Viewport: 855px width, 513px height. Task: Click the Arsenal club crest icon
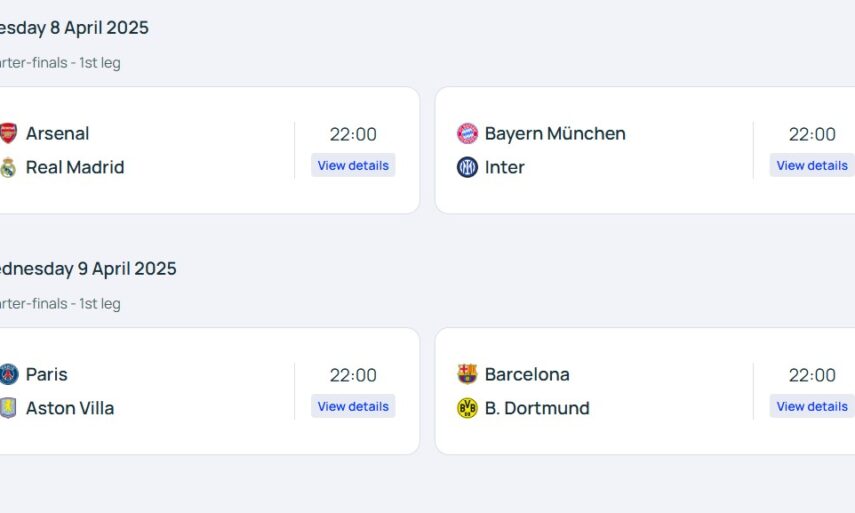pyautogui.click(x=8, y=133)
